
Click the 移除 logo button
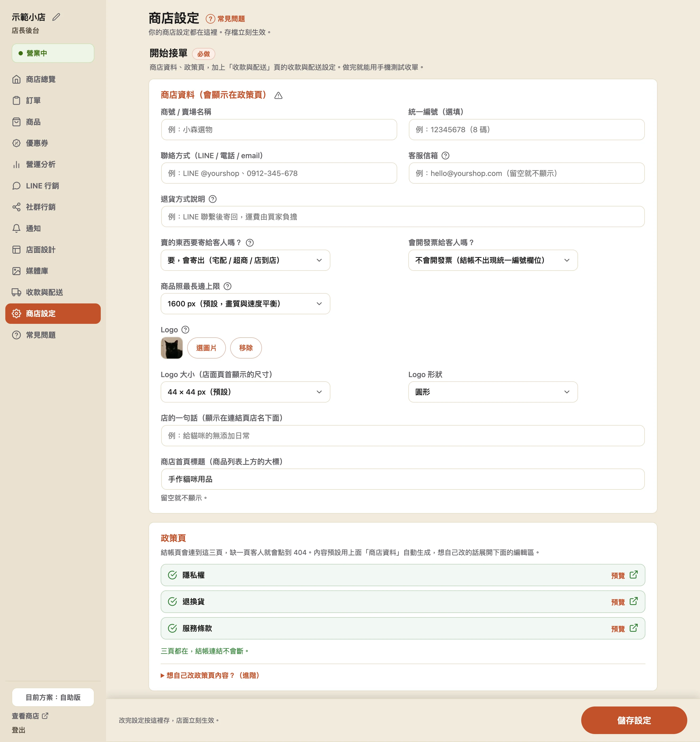click(x=246, y=348)
